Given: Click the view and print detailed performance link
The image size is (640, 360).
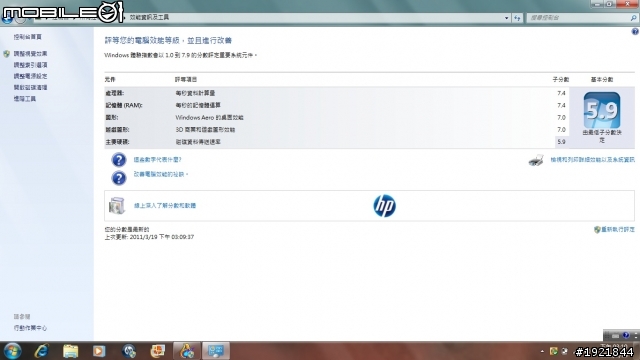Looking at the screenshot, I should [592, 160].
